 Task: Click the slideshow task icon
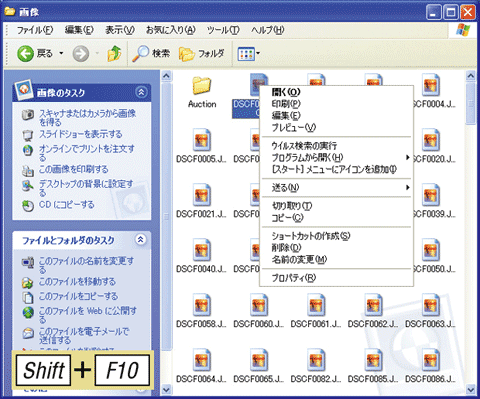click(x=28, y=135)
